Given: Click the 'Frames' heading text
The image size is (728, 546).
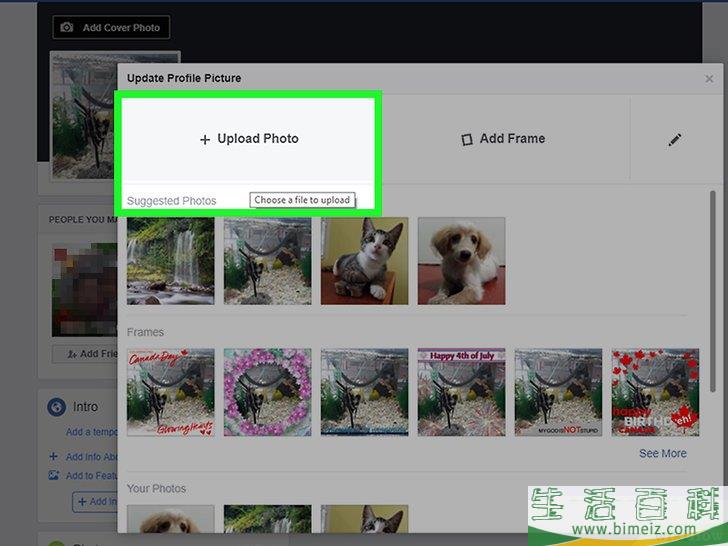Looking at the screenshot, I should (x=145, y=332).
